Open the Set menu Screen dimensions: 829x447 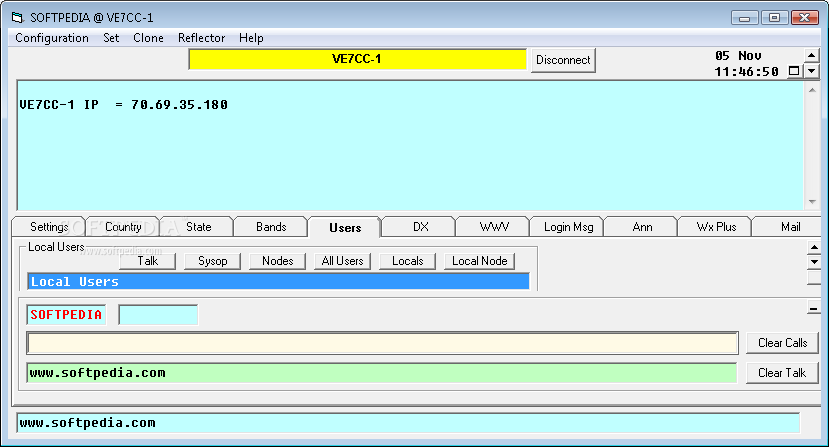(x=111, y=38)
